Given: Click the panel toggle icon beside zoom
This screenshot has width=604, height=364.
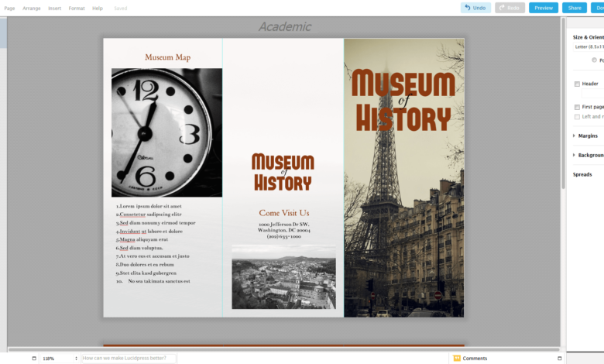Looking at the screenshot, I should point(34,359).
